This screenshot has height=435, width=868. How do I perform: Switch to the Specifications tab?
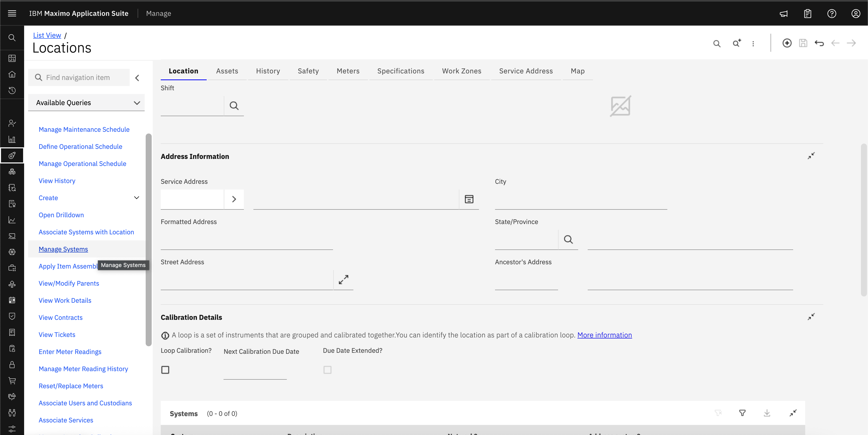pos(401,71)
